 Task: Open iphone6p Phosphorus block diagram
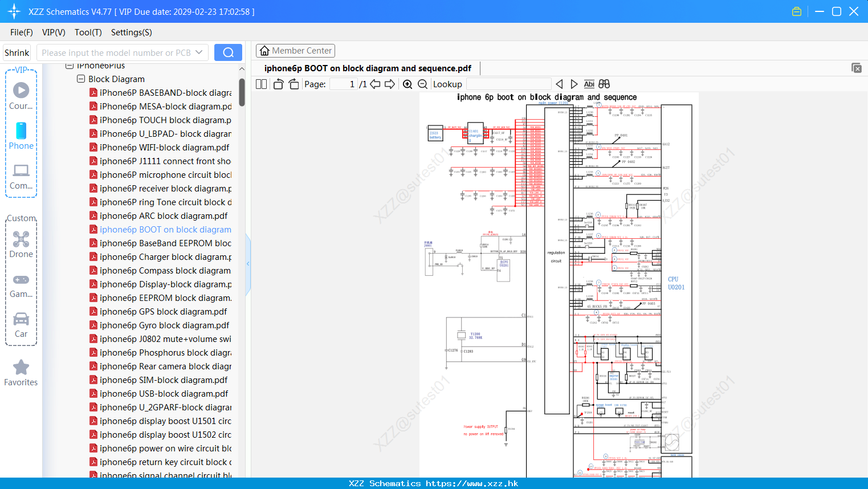coord(160,353)
